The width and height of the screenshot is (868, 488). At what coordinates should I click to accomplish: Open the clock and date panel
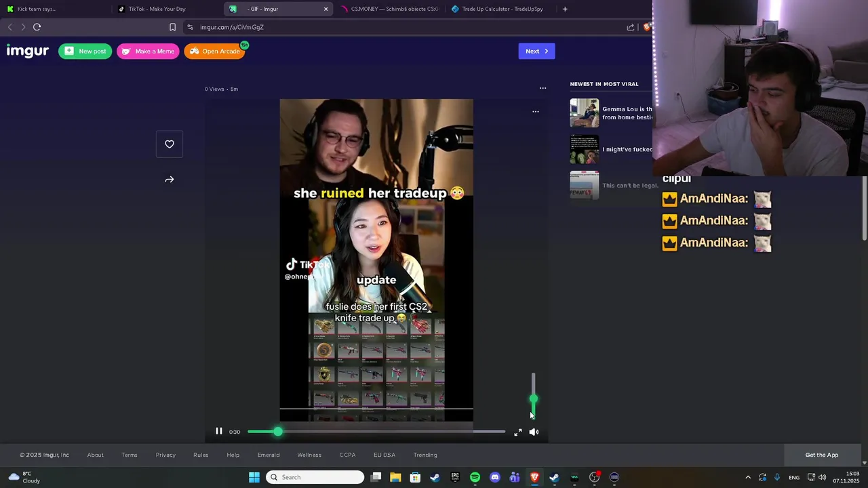click(846, 477)
